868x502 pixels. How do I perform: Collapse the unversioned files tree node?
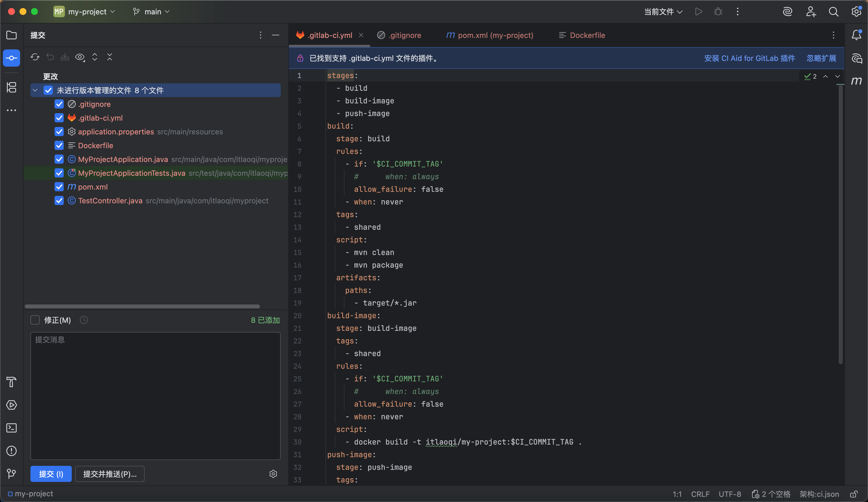coord(35,90)
